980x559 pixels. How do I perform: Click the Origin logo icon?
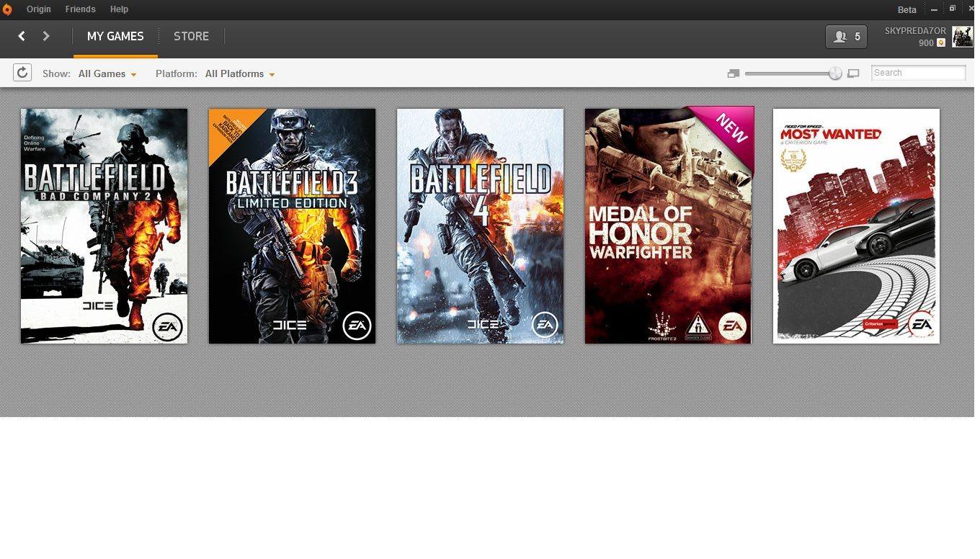(7, 9)
